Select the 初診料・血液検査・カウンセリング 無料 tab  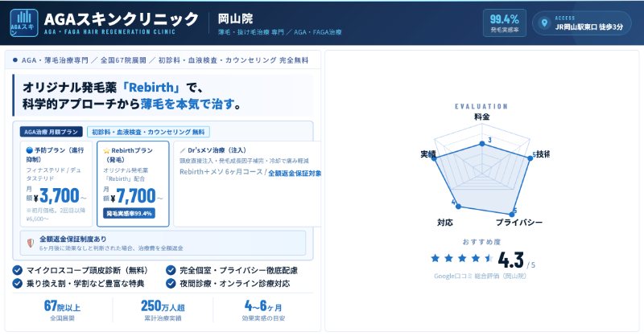point(148,132)
